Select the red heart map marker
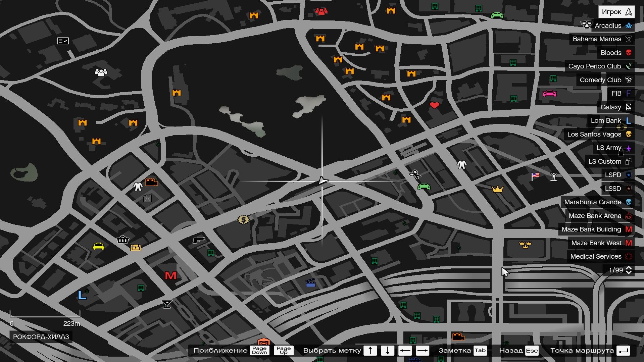 click(x=434, y=105)
